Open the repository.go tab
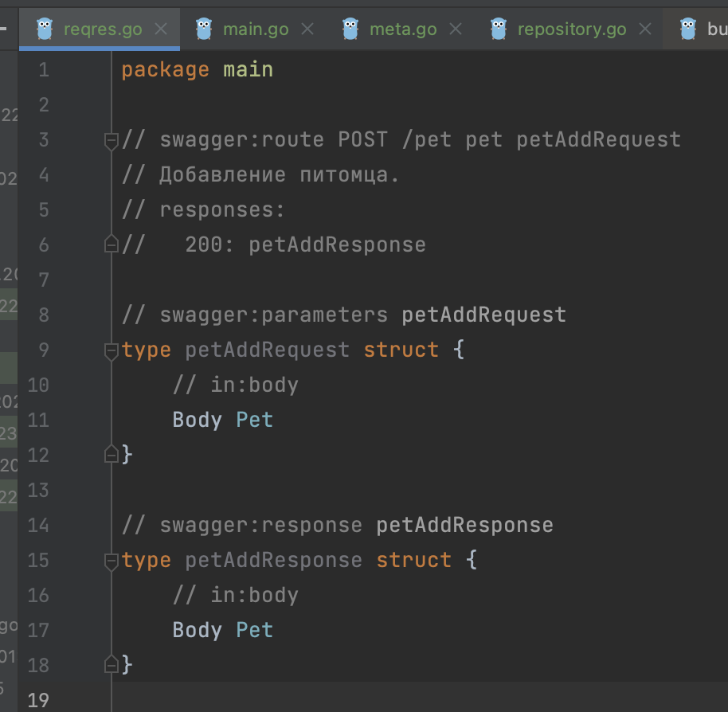Image resolution: width=728 pixels, height=712 pixels. click(x=571, y=29)
